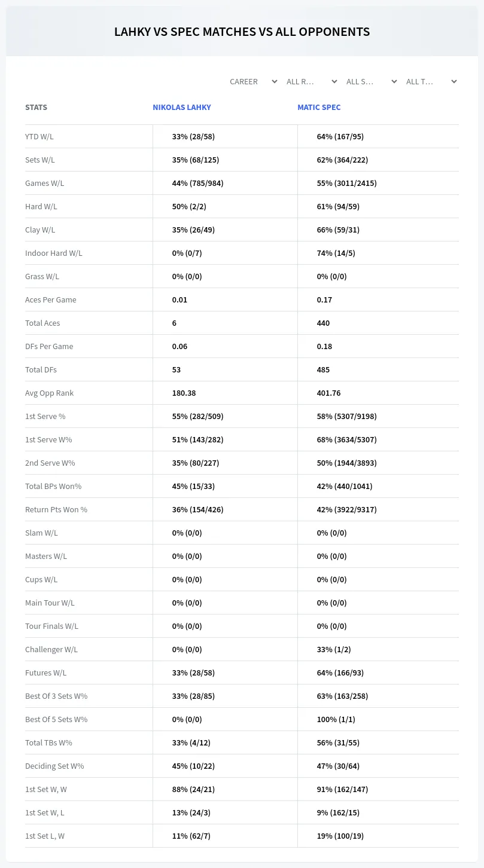Click the STATS column header
Viewport: 484px width, 868px height.
(36, 108)
